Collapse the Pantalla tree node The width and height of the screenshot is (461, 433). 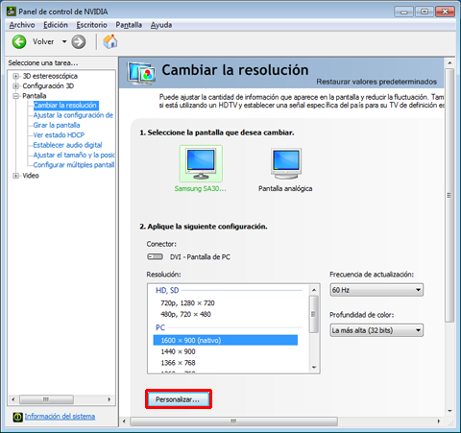coord(16,96)
